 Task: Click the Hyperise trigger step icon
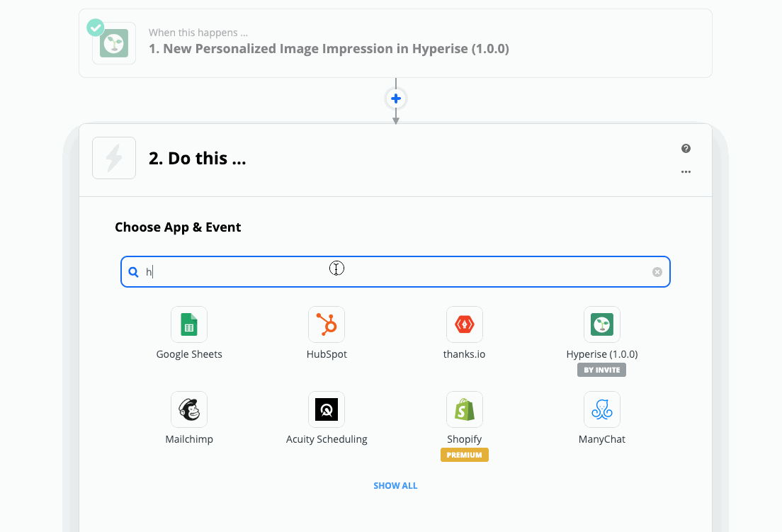coord(114,43)
